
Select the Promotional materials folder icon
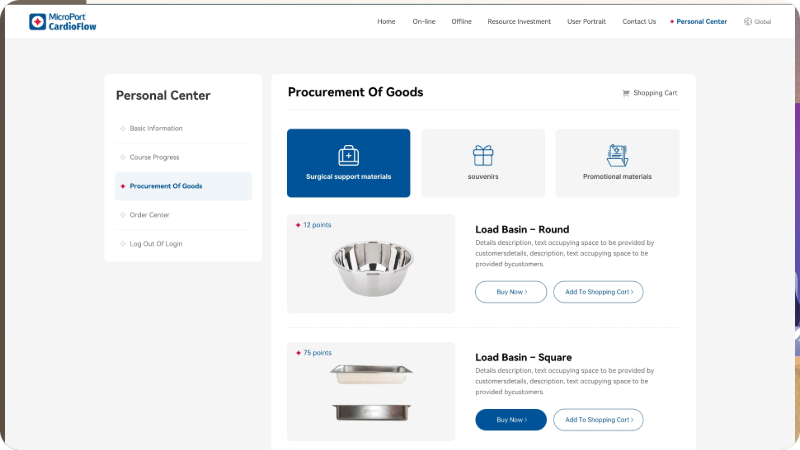pyautogui.click(x=617, y=155)
